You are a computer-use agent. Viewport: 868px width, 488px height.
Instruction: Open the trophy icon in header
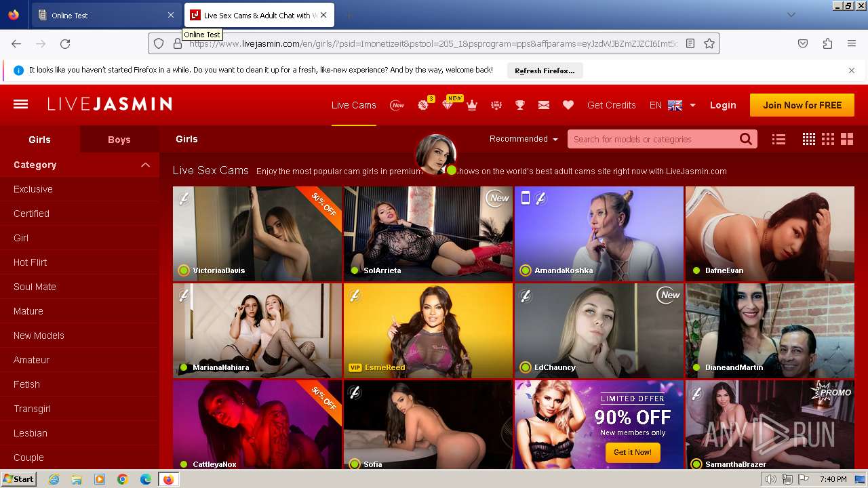click(x=520, y=105)
